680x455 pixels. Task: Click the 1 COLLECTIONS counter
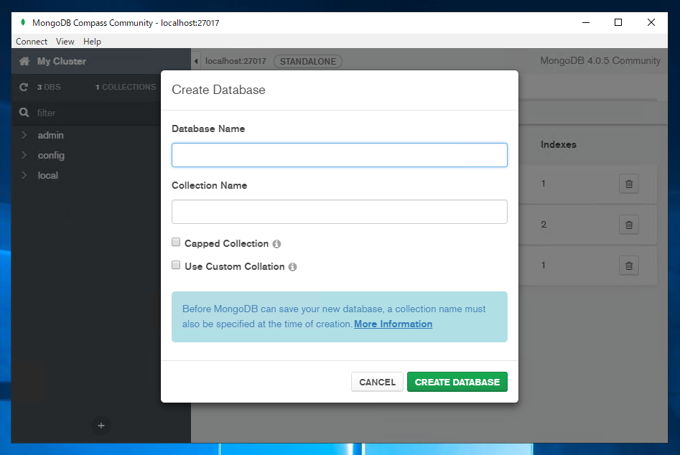point(125,87)
